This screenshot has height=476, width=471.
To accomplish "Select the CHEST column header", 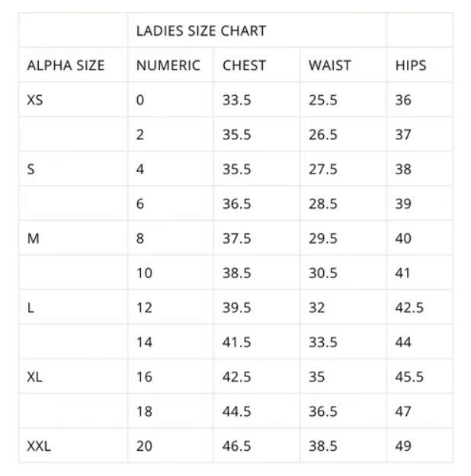I will click(x=257, y=65).
